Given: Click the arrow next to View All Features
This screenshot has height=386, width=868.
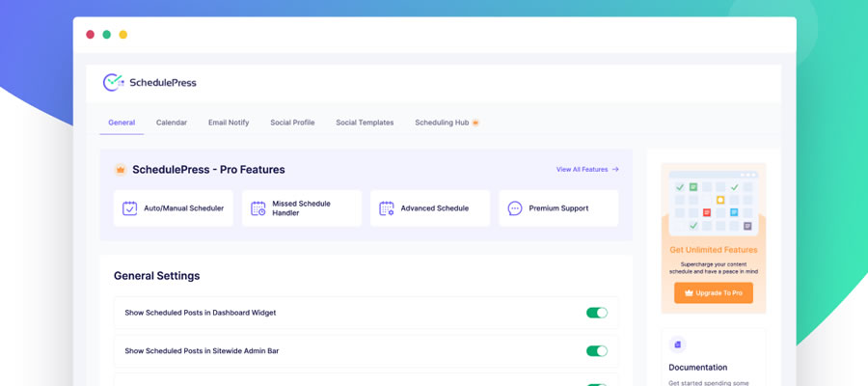Looking at the screenshot, I should coord(615,170).
